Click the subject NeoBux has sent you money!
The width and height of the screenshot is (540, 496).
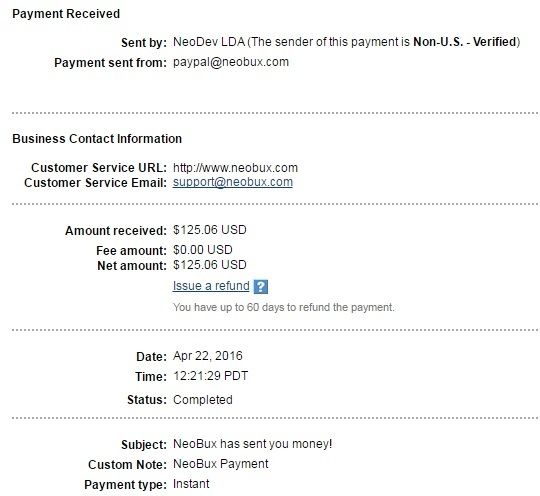252,444
